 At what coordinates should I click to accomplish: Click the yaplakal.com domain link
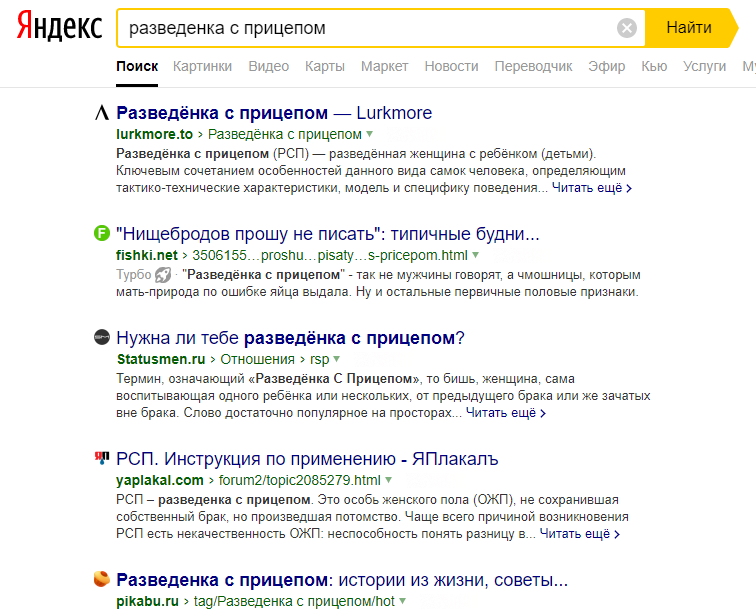[160, 480]
